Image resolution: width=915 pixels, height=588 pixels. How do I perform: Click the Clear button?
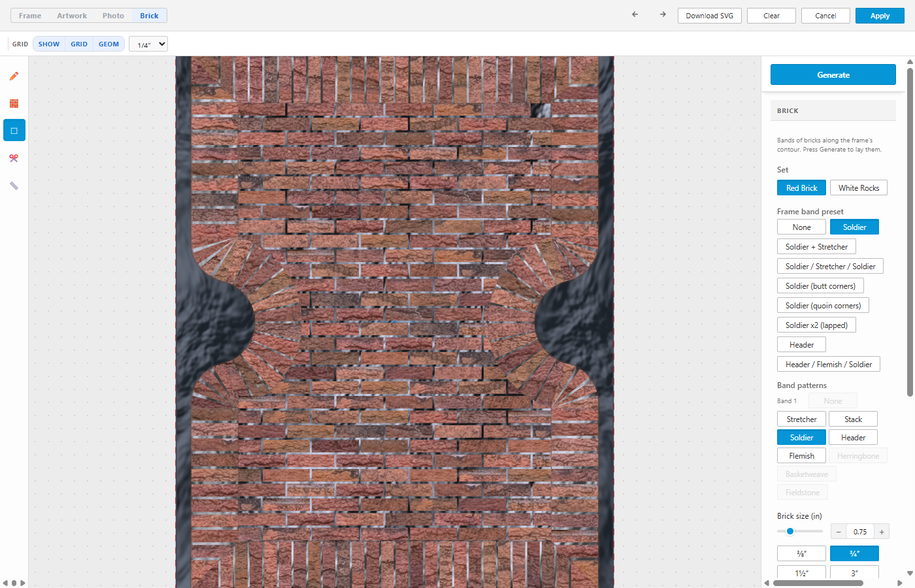772,16
